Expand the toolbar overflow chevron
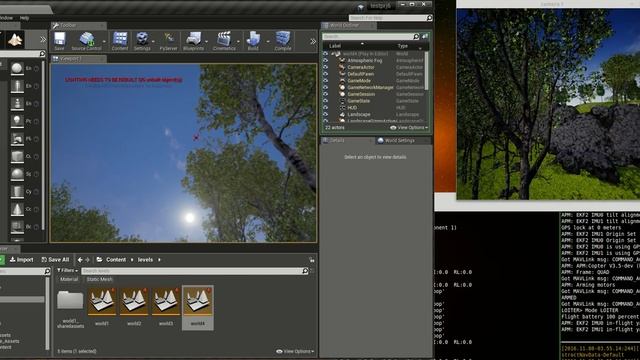The image size is (640, 360). coord(313,41)
